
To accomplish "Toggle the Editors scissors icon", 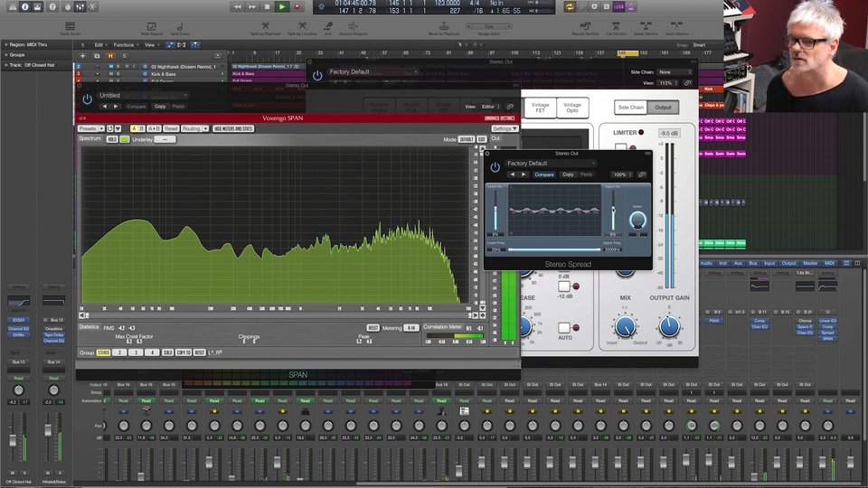I will click(x=92, y=6).
